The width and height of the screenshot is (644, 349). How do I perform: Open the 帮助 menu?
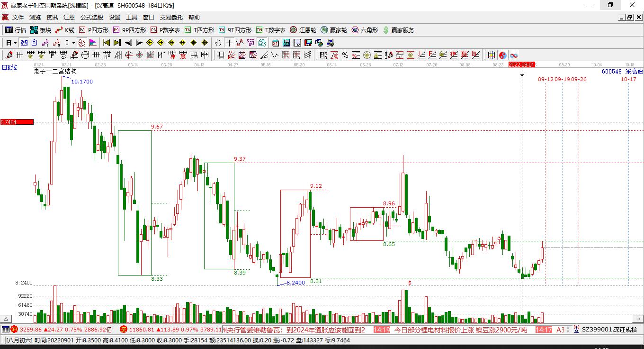pos(194,17)
